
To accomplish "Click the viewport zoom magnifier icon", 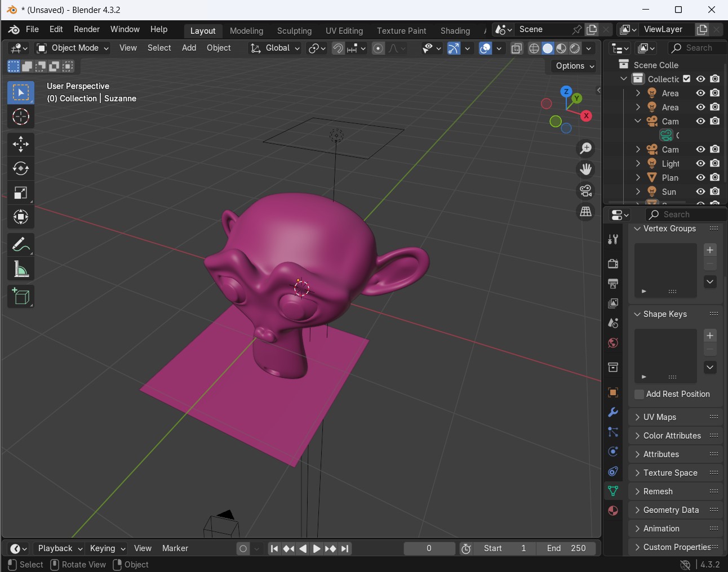I will pos(586,148).
